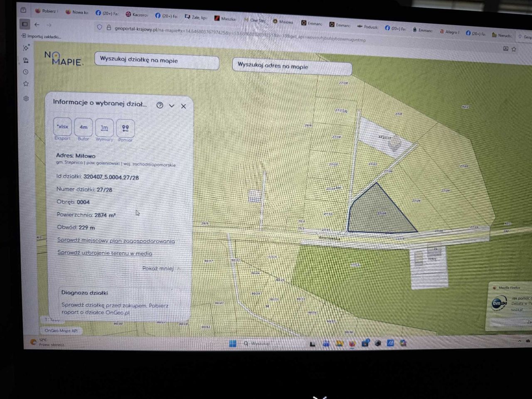Open synced tabs in the sidebar
The image size is (532, 399).
tap(26, 60)
